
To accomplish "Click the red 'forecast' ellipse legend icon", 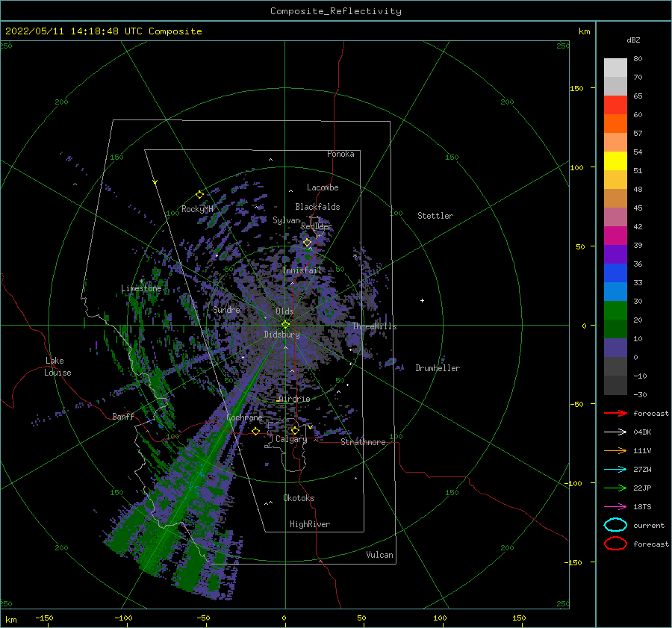I will 615,544.
